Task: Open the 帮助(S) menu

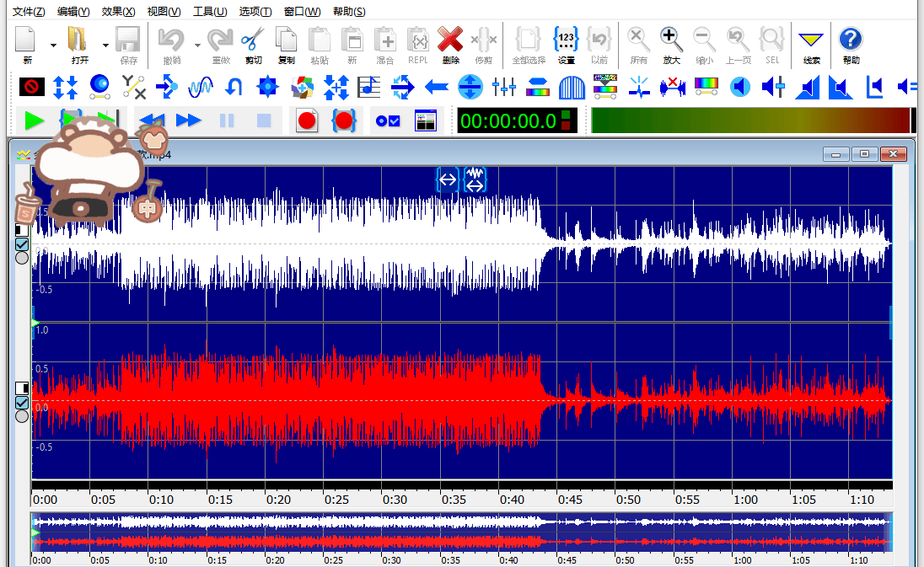Action: tap(349, 11)
